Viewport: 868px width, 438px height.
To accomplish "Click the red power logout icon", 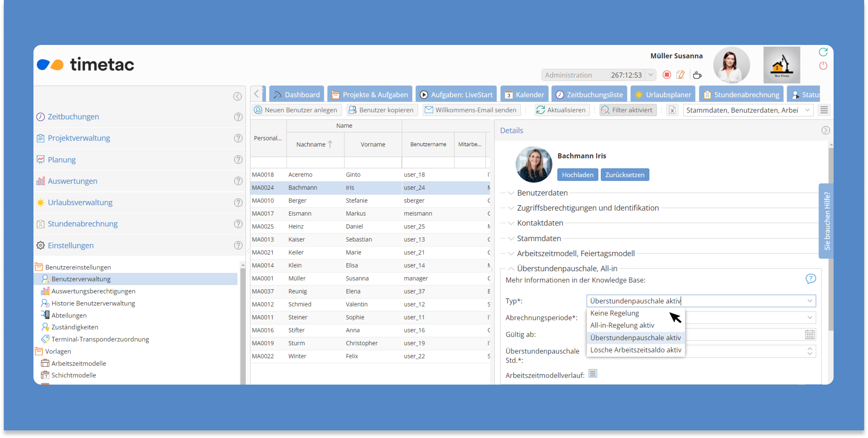I will (x=823, y=66).
